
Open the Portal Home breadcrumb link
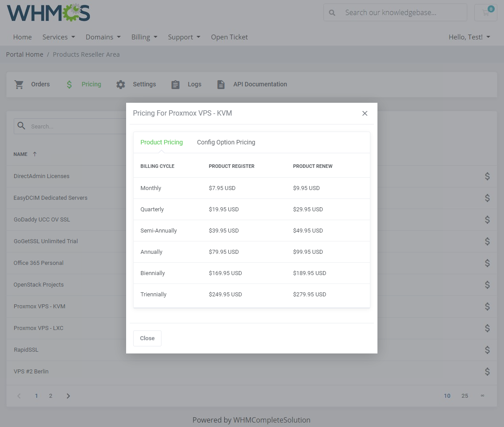pos(24,54)
